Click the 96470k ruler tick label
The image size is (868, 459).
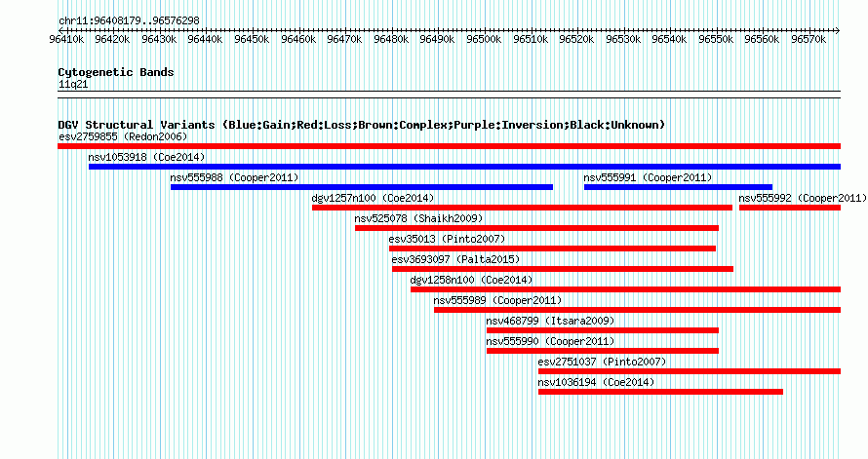click(x=345, y=39)
